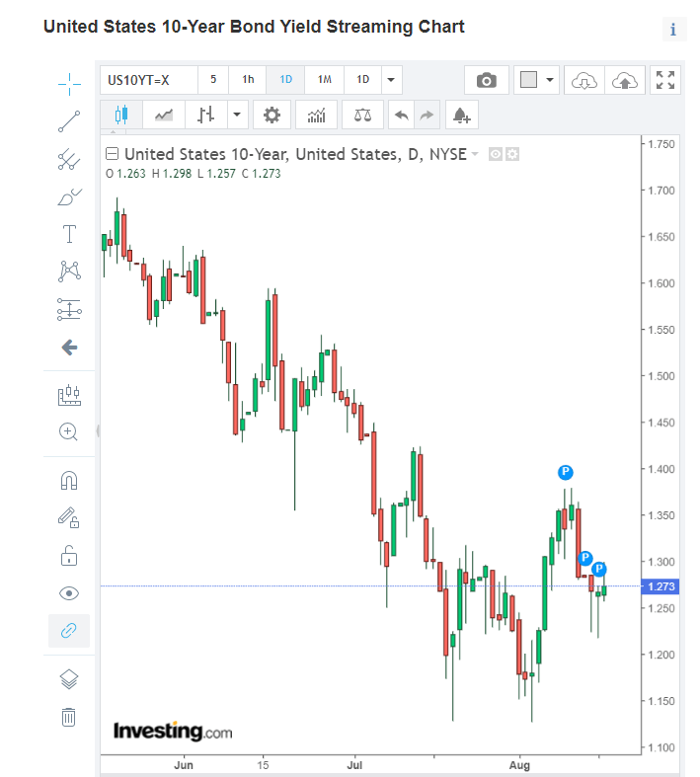Select the trend line drawing tool
The width and height of the screenshot is (700, 777).
(x=69, y=121)
